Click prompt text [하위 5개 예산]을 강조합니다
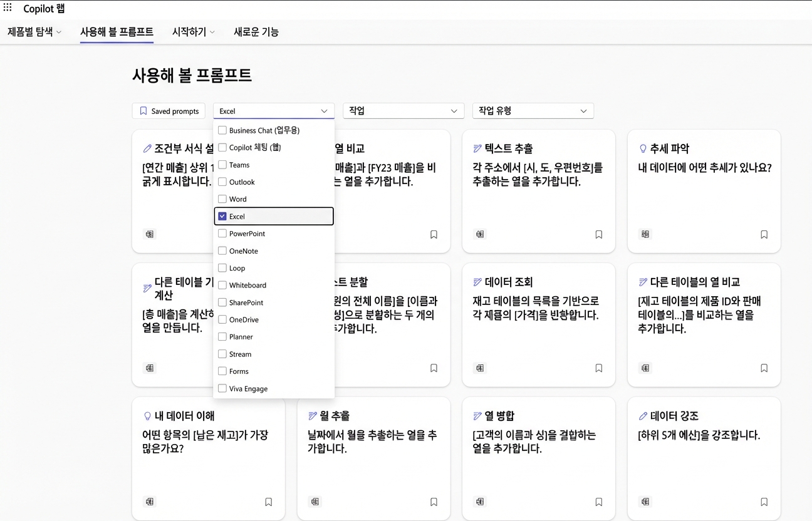Image resolution: width=812 pixels, height=521 pixels. point(699,435)
